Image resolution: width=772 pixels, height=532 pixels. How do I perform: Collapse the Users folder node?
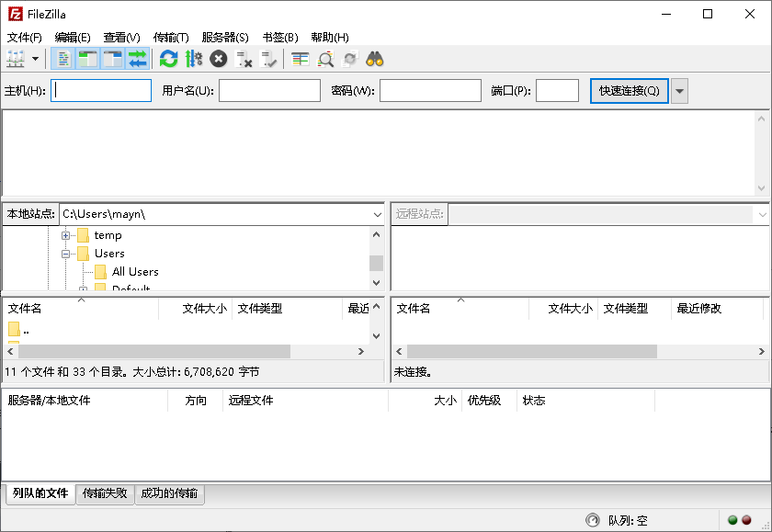coord(65,254)
